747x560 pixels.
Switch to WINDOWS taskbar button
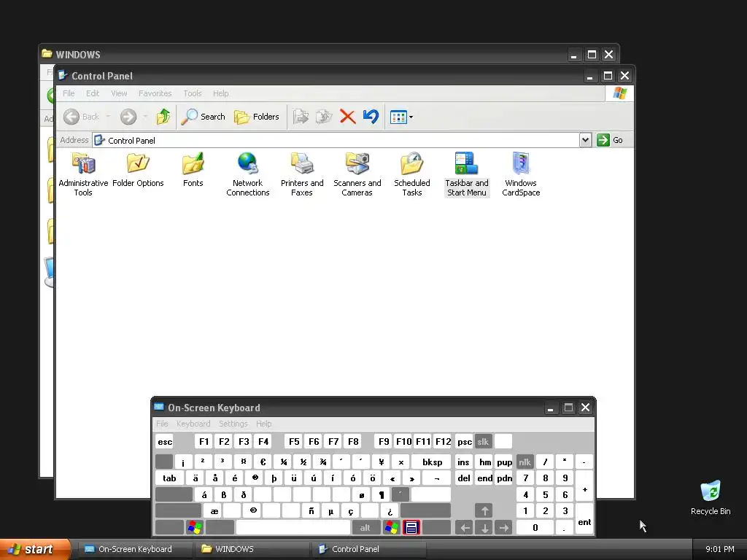252,549
